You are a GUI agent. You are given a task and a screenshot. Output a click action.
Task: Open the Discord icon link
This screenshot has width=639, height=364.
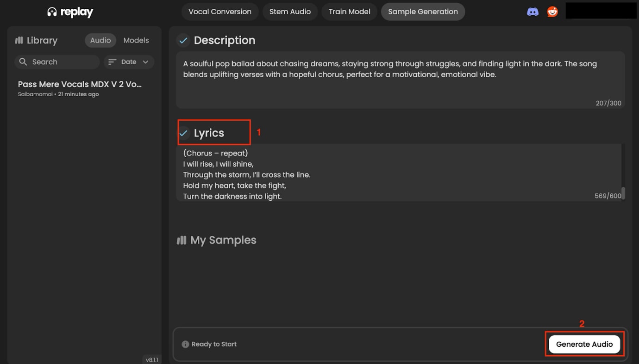tap(532, 12)
